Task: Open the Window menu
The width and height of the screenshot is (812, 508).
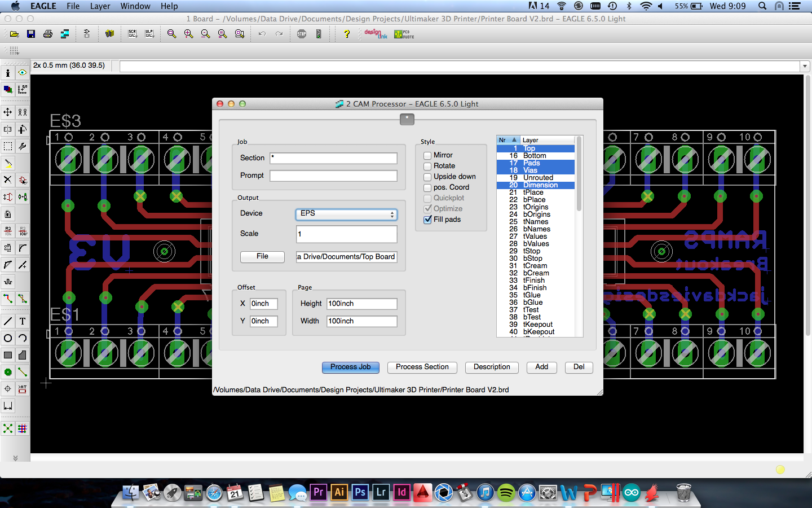Action: pos(135,6)
